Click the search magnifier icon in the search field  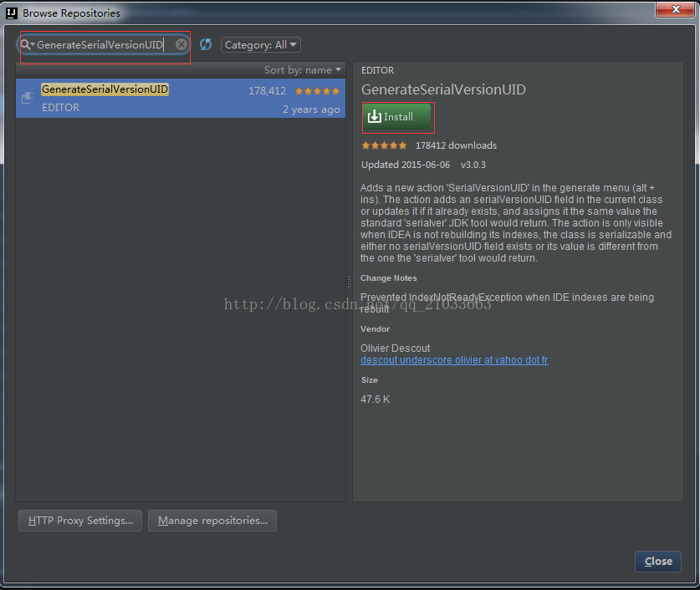25,44
